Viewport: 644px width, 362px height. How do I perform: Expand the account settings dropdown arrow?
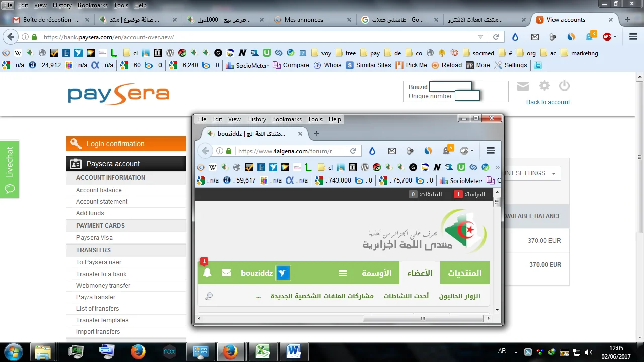554,173
